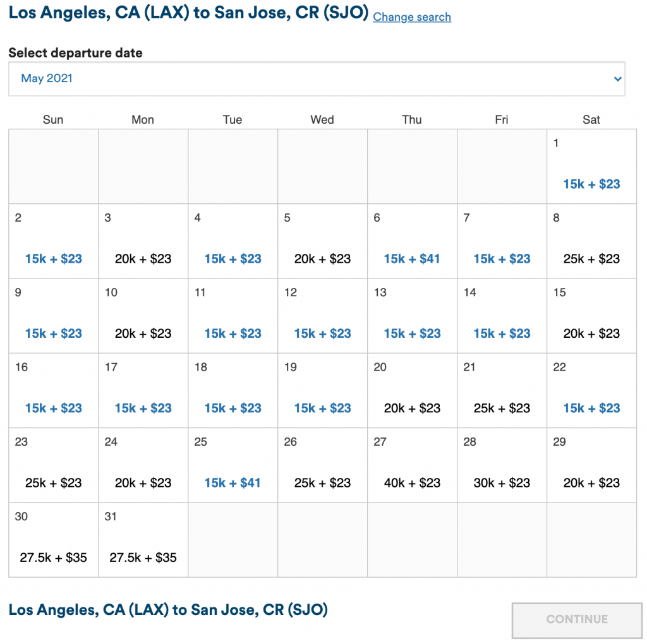The image size is (647, 644).
Task: Open the May 2021 departure month dropdown
Action: point(316,79)
